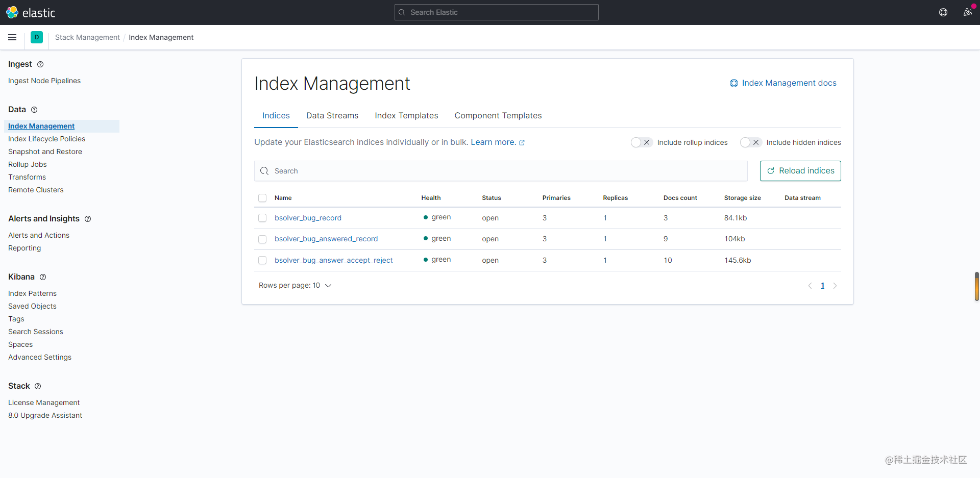Open License Management
The image size is (980, 478).
(44, 402)
